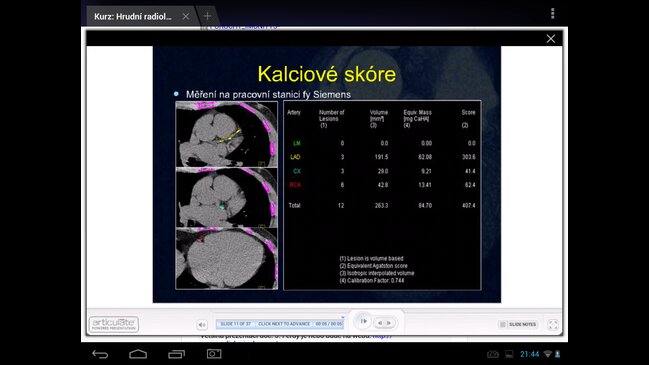Tap the Android back button
Viewport: 649px width, 365px height.
point(100,354)
